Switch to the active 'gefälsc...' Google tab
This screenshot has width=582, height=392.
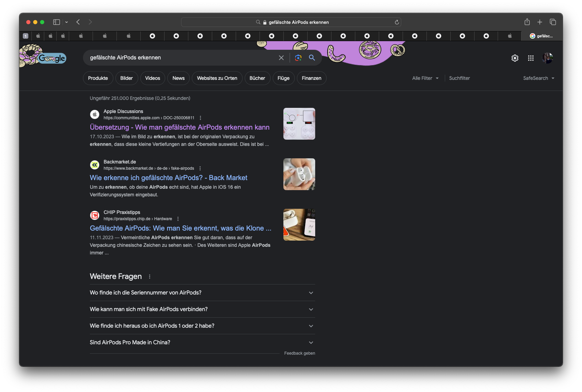[x=542, y=36]
